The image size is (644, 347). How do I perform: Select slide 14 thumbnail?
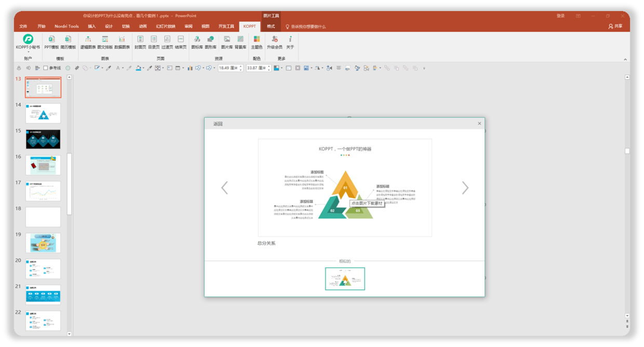(x=43, y=114)
